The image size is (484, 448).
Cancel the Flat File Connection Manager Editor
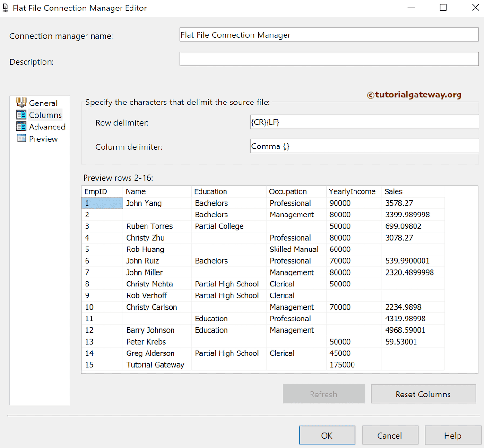(x=390, y=435)
